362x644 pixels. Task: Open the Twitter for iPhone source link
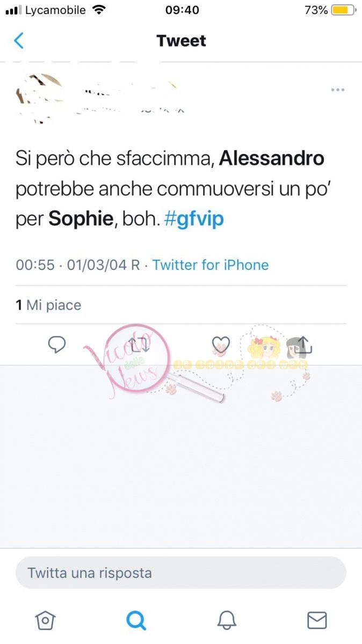point(211,265)
